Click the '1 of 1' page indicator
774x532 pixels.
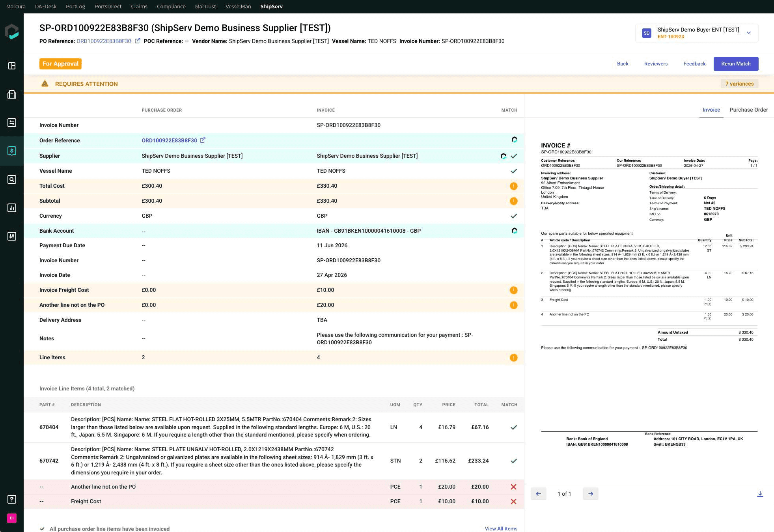pyautogui.click(x=564, y=494)
